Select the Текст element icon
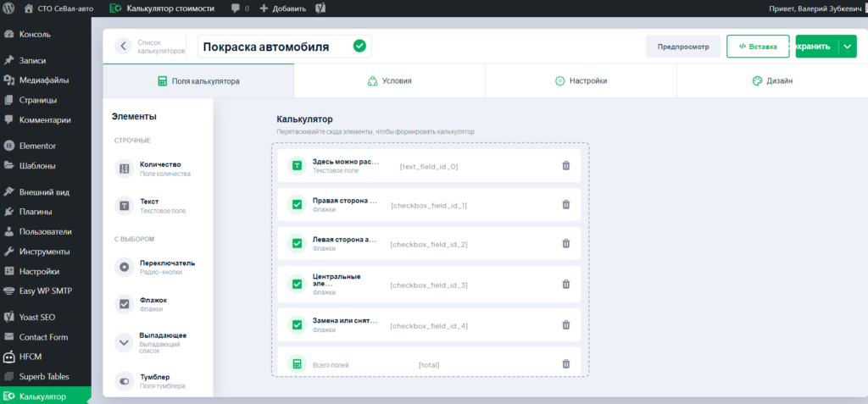 (124, 206)
